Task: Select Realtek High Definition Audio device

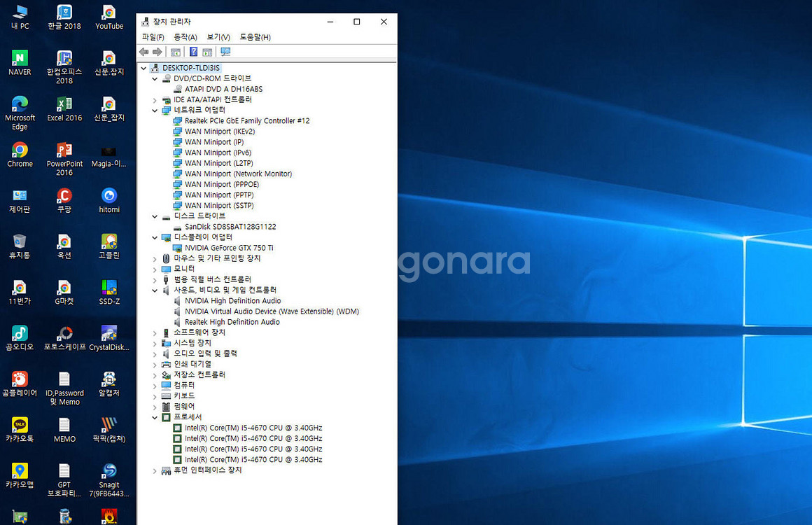Action: [x=232, y=322]
